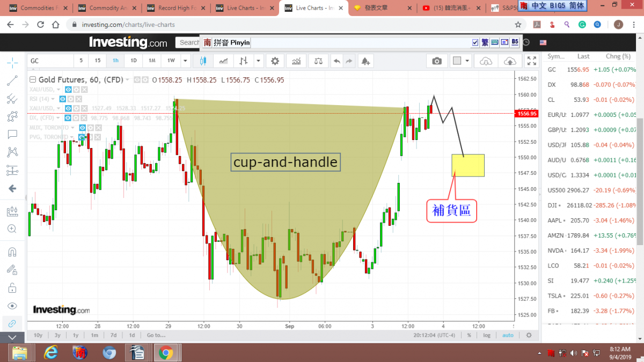Switch to the Commodity Analysis browser tab
644x362 pixels.
(x=106, y=8)
